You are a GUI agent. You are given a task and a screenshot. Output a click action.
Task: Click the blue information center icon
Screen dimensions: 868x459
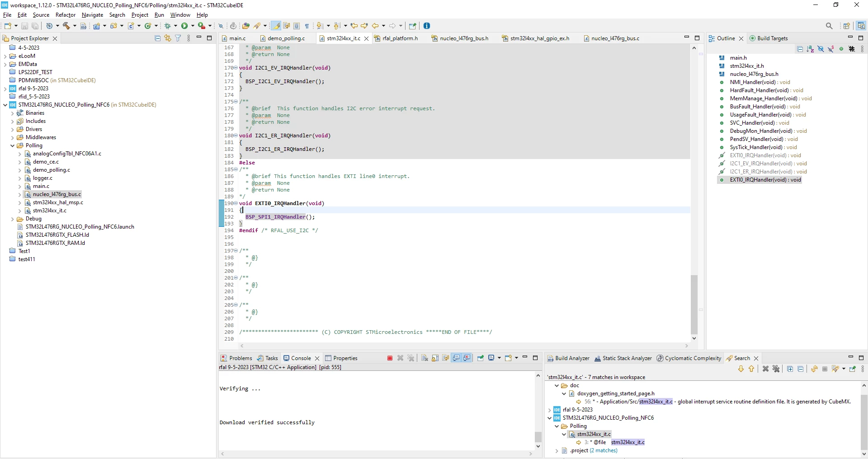tap(427, 26)
